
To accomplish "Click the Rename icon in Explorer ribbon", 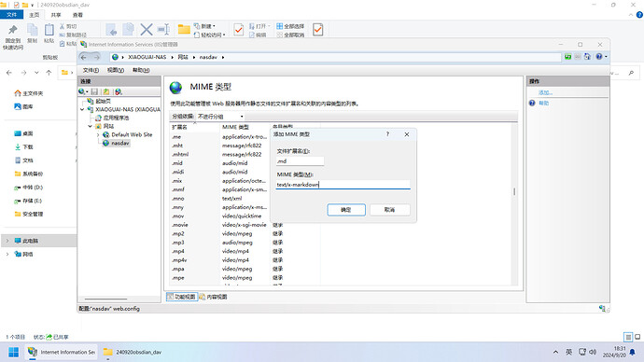I will (x=164, y=30).
